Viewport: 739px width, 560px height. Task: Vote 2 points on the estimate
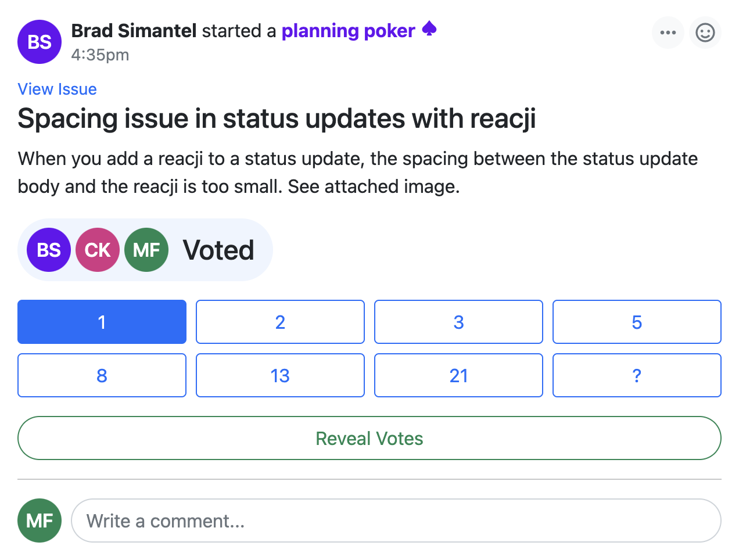(x=280, y=322)
